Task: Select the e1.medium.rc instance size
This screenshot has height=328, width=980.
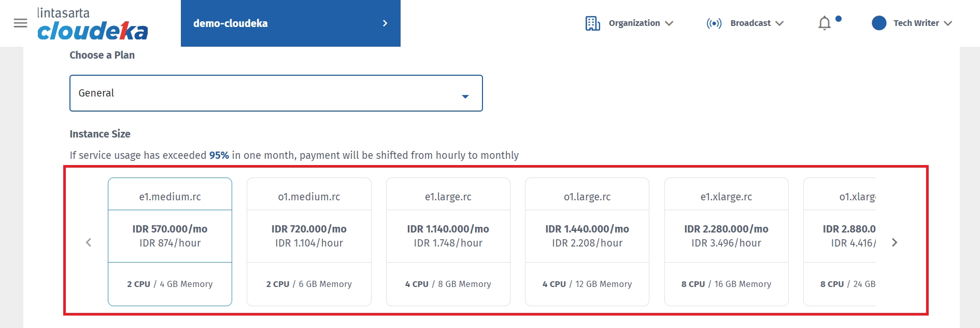Action: click(170, 241)
